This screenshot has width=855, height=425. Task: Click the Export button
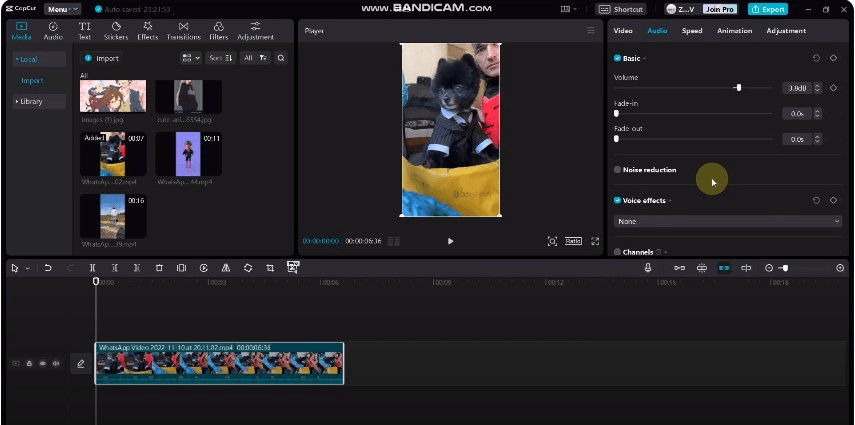[768, 9]
